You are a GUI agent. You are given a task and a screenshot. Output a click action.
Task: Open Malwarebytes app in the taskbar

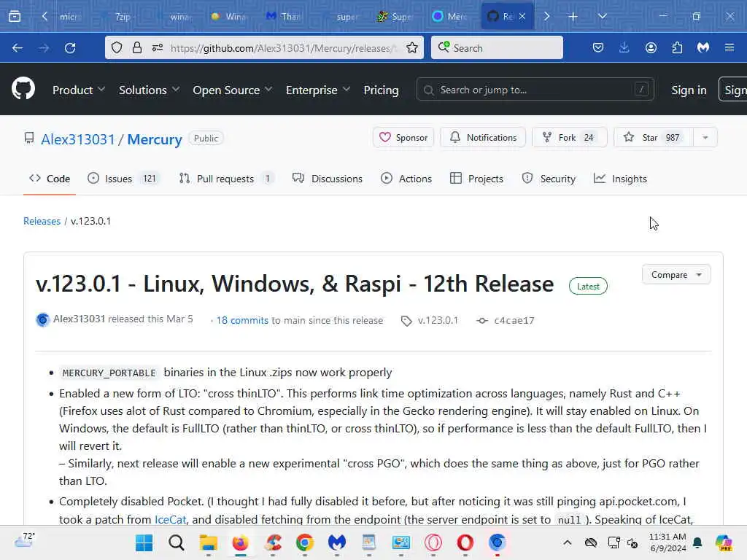coord(337,542)
